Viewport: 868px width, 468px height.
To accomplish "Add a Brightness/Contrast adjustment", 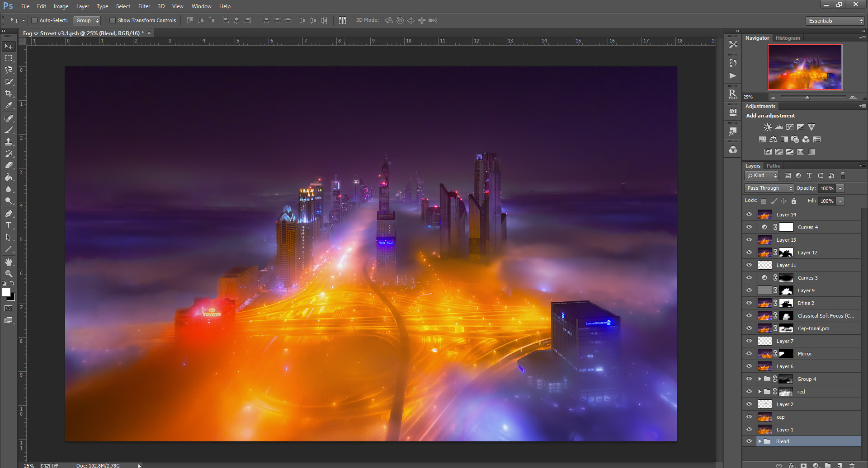I will [768, 127].
